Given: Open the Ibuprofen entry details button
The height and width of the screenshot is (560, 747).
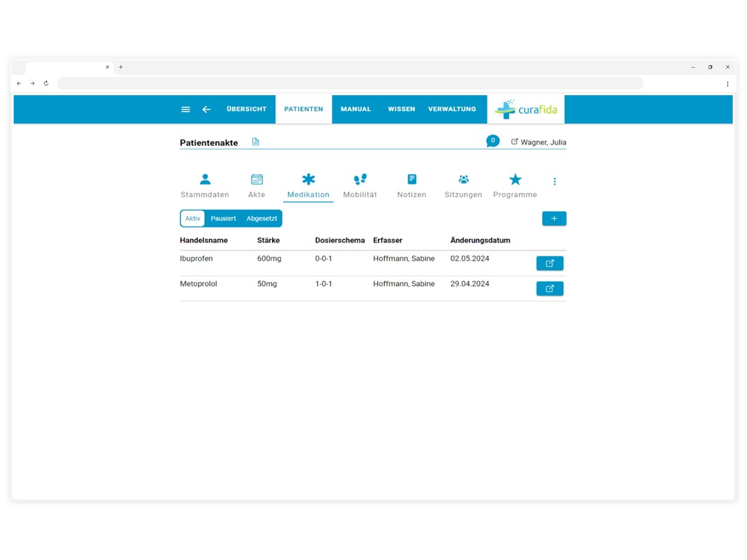Looking at the screenshot, I should point(550,263).
